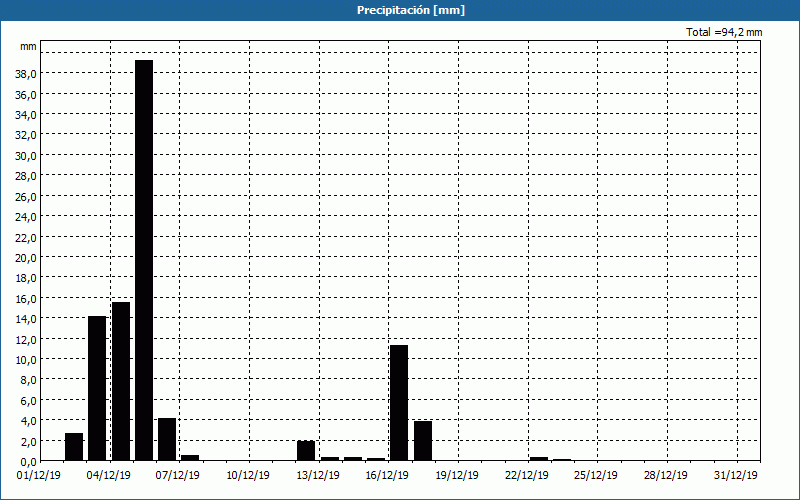Click the 'Precipitación [mm]' chart title
This screenshot has height=500, width=800.
(x=411, y=10)
